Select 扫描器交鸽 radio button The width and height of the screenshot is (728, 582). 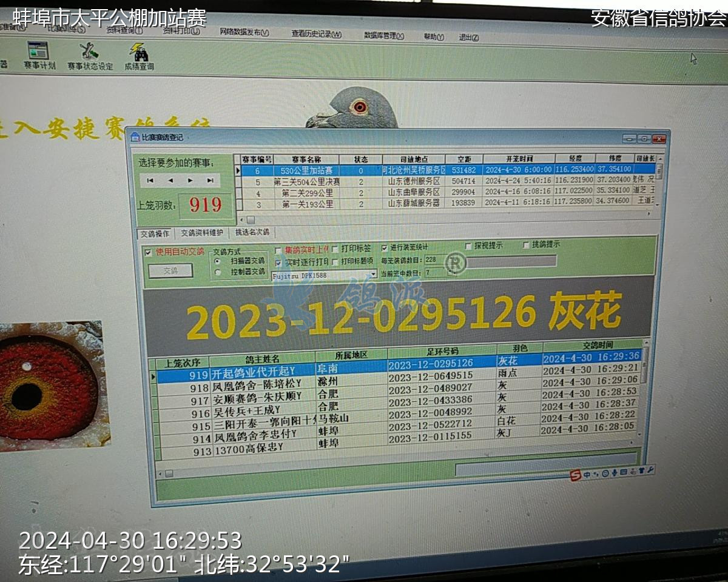(217, 261)
